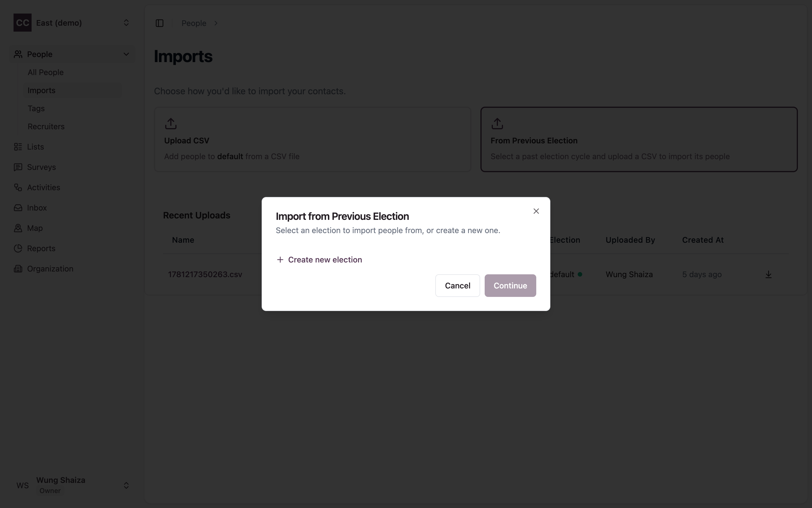Click the Lists icon
This screenshot has width=812, height=508.
tap(18, 147)
